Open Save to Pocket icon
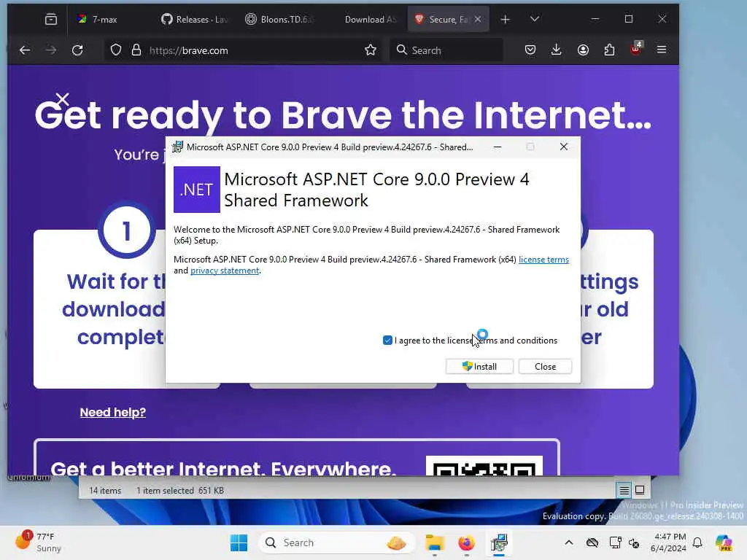The height and width of the screenshot is (560, 747). coord(530,50)
